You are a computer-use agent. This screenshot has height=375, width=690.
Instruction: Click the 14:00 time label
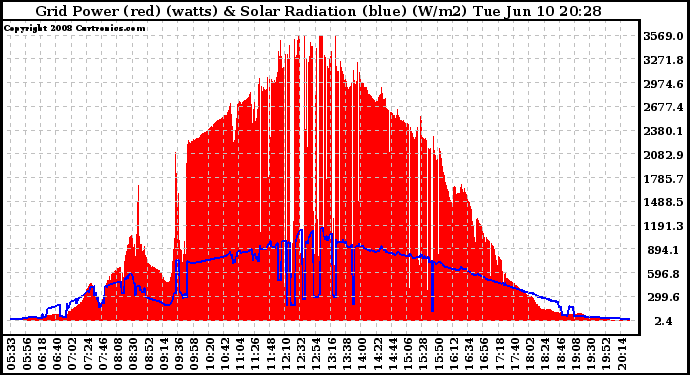(x=362, y=354)
